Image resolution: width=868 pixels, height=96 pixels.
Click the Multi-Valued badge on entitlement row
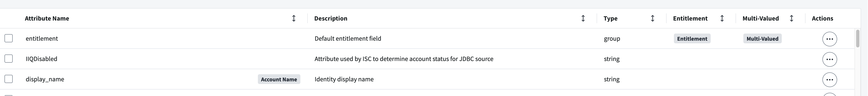[x=762, y=39]
